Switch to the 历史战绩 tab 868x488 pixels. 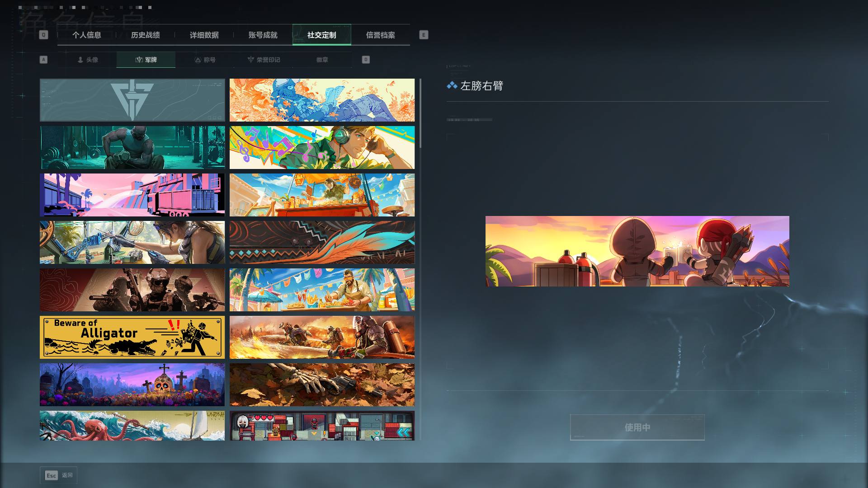pyautogui.click(x=146, y=35)
